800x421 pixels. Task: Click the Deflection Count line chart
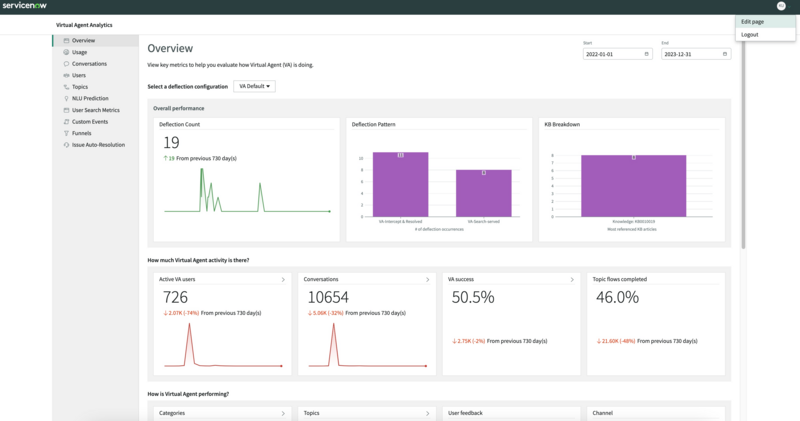pos(247,190)
